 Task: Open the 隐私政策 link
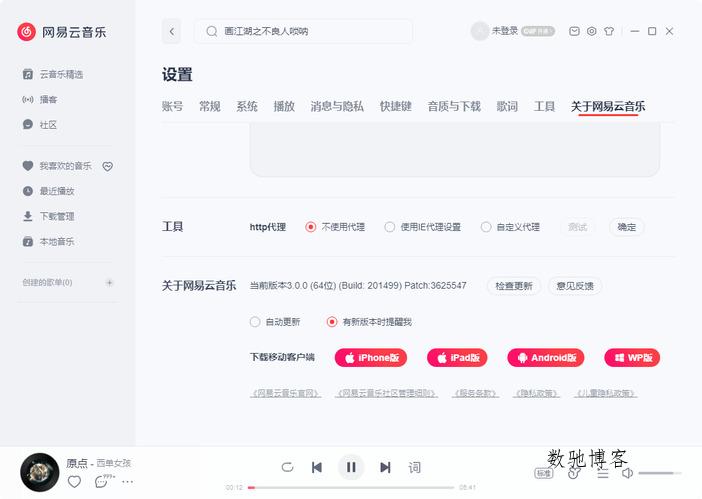(x=536, y=393)
